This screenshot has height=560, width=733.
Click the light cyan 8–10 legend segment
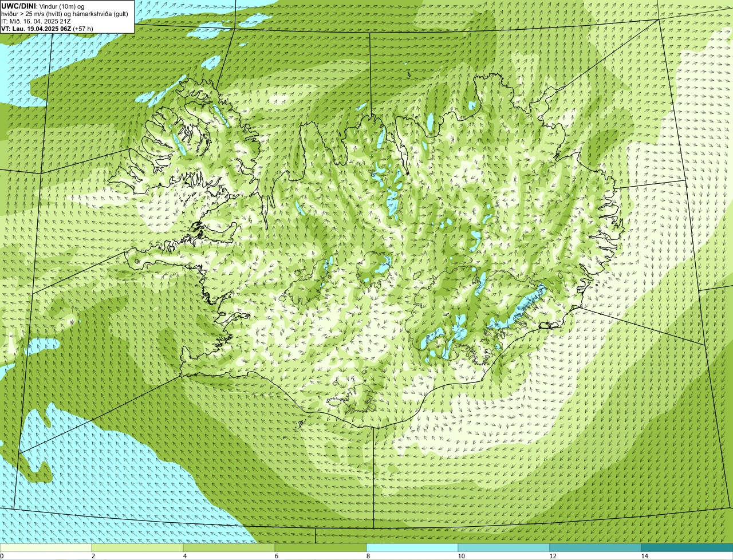coord(412,547)
